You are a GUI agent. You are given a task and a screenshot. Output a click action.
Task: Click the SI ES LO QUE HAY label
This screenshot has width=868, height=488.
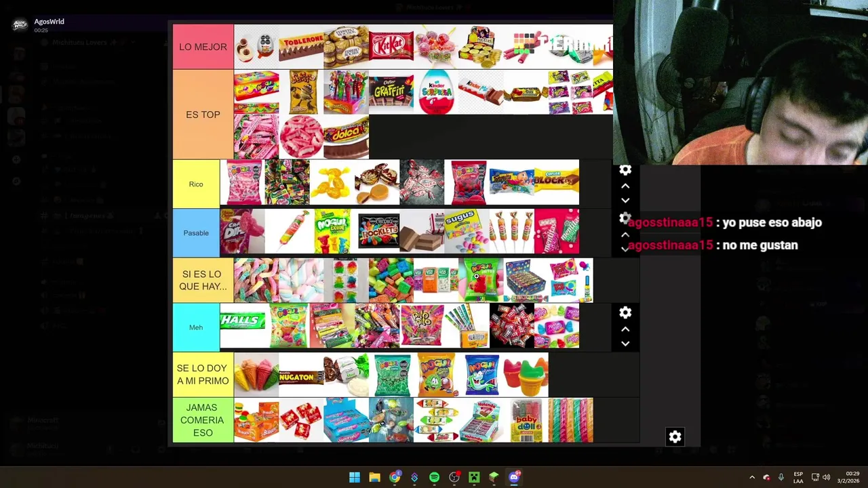click(203, 280)
